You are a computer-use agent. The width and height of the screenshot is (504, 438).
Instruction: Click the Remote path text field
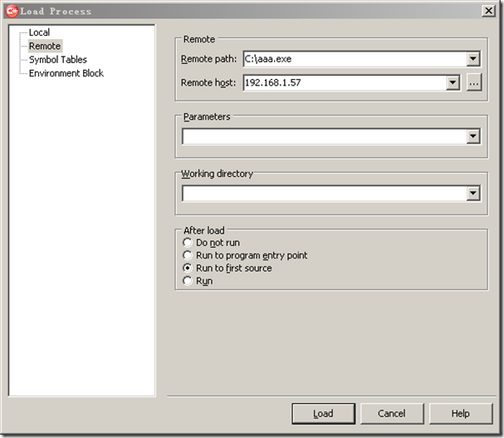[355, 59]
